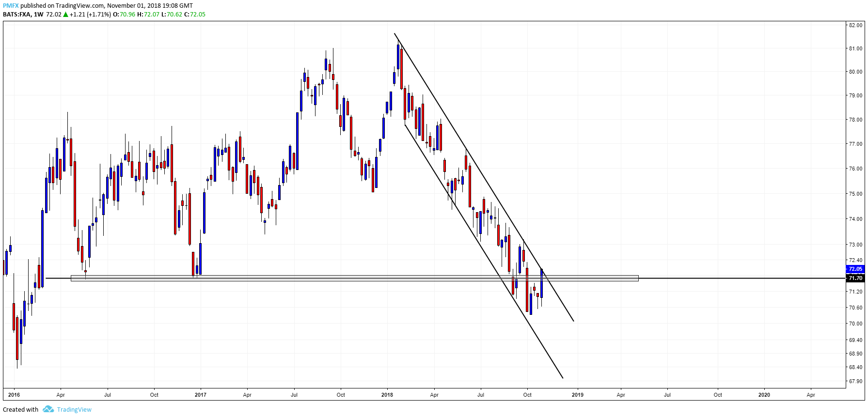Click the L:70.62 low value
Screen dimensions: 868x418
click(x=172, y=15)
